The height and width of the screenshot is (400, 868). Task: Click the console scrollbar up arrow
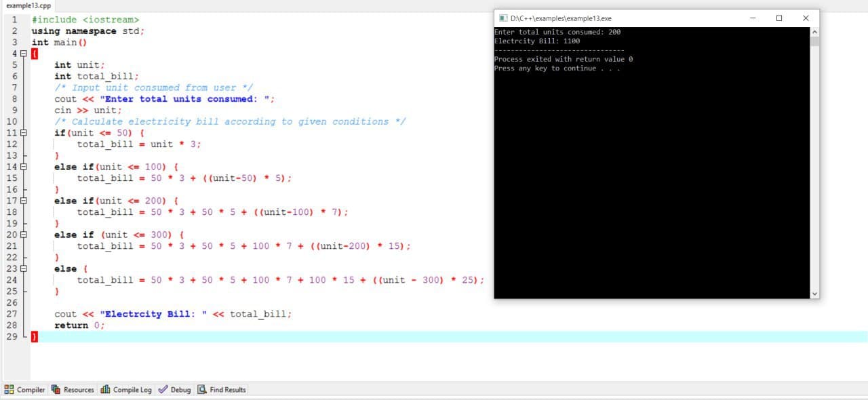pyautogui.click(x=814, y=32)
